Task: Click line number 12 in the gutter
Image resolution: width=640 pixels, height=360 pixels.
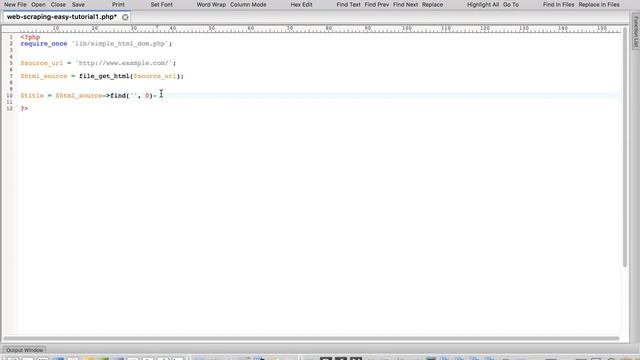Action: pos(9,109)
